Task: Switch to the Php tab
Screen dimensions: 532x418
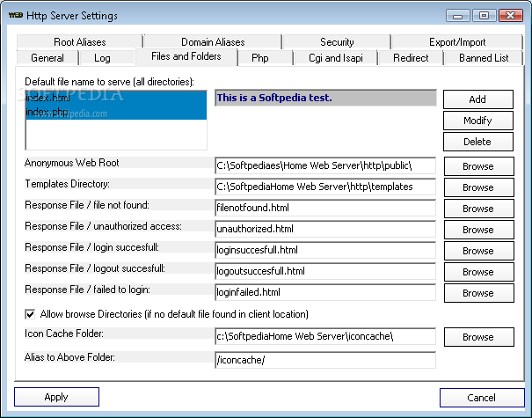Action: 260,58
